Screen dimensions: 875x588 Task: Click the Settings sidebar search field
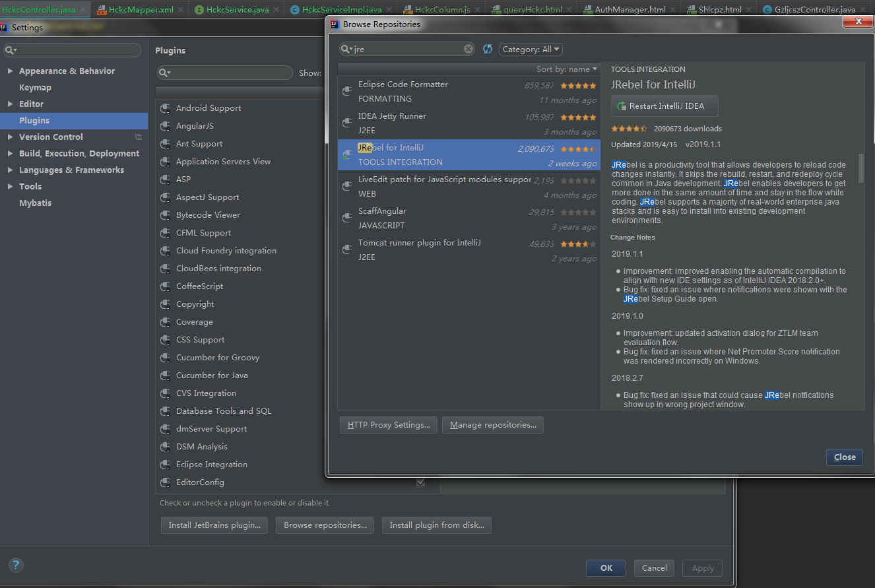pyautogui.click(x=72, y=50)
